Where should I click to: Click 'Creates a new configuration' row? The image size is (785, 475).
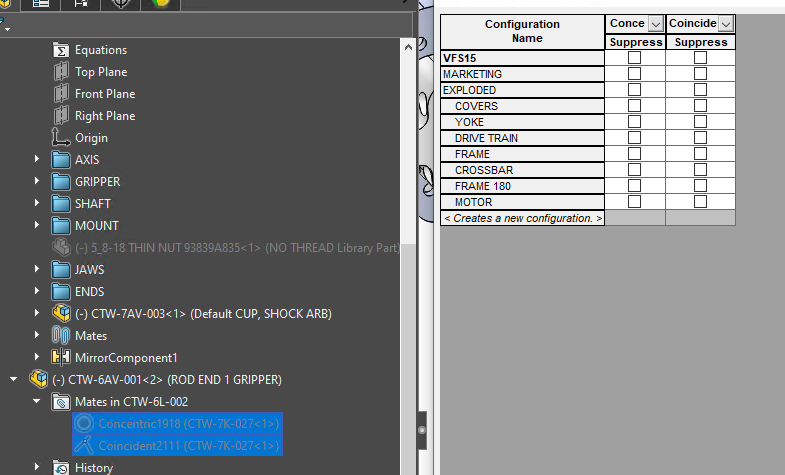(522, 218)
